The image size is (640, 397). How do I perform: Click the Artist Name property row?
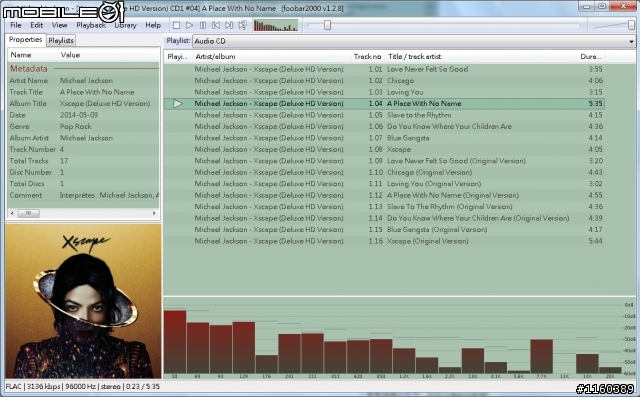[83, 81]
